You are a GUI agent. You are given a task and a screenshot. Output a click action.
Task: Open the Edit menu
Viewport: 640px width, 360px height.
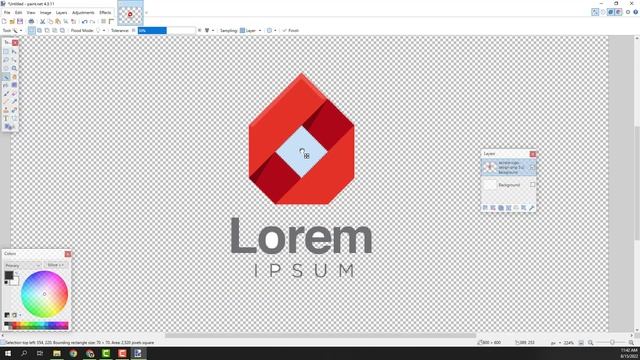tap(18, 13)
